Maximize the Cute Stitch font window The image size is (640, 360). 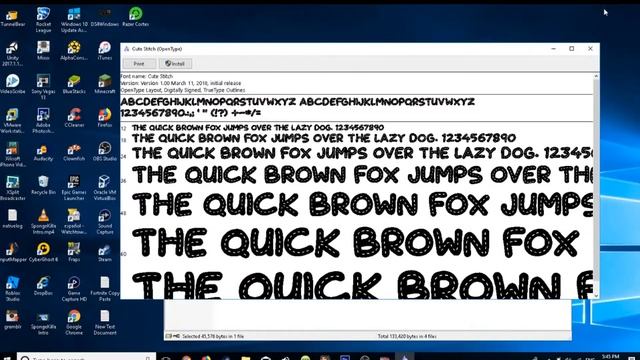[572, 49]
